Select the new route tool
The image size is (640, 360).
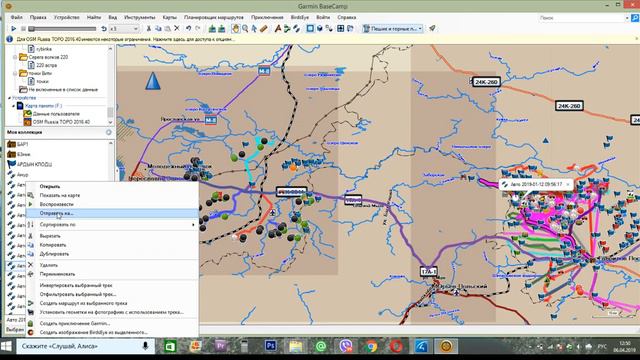[287, 29]
